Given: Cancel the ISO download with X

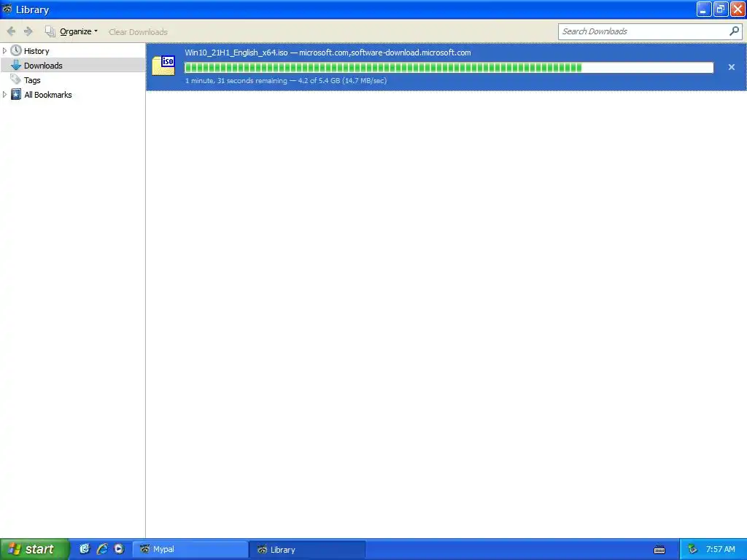Looking at the screenshot, I should pyautogui.click(x=731, y=67).
